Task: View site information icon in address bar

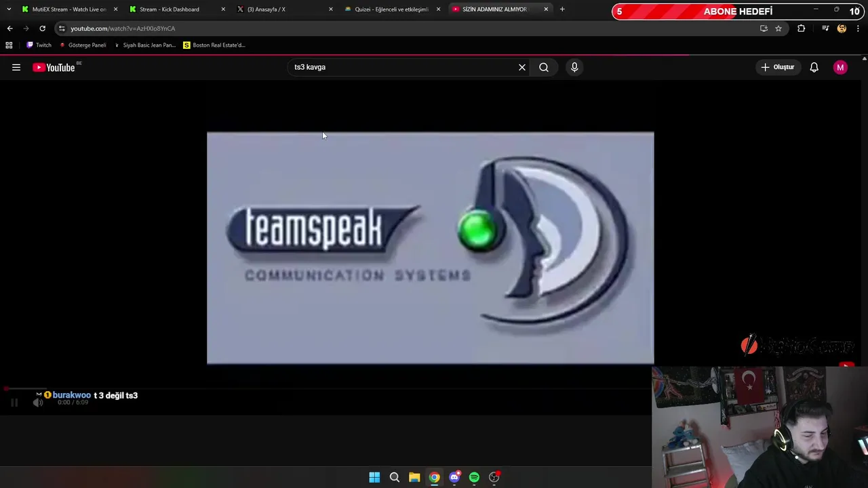Action: tap(62, 28)
